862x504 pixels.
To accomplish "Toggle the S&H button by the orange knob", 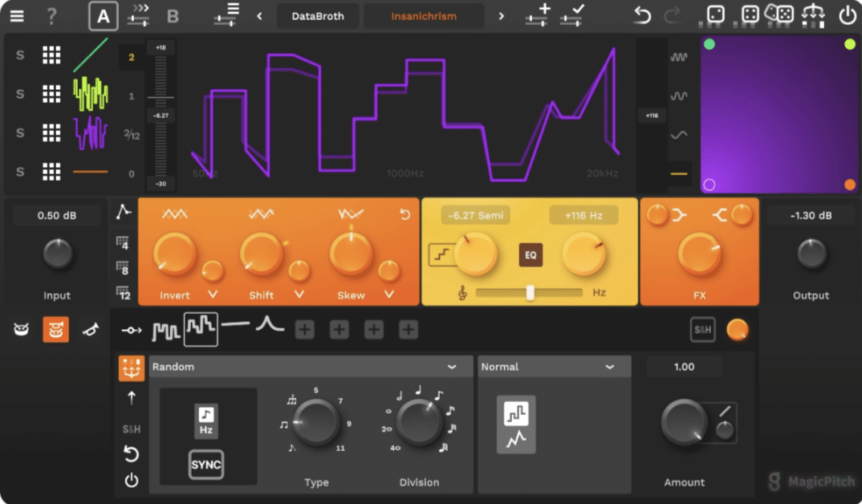I will click(702, 330).
